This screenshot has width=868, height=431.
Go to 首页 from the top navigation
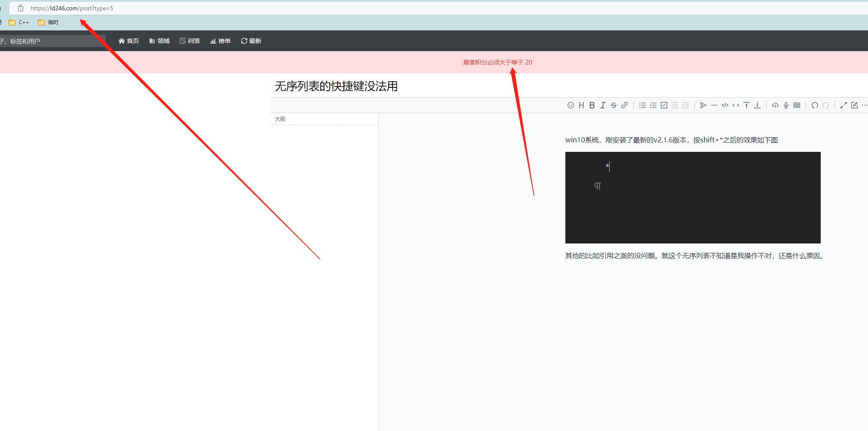(129, 40)
